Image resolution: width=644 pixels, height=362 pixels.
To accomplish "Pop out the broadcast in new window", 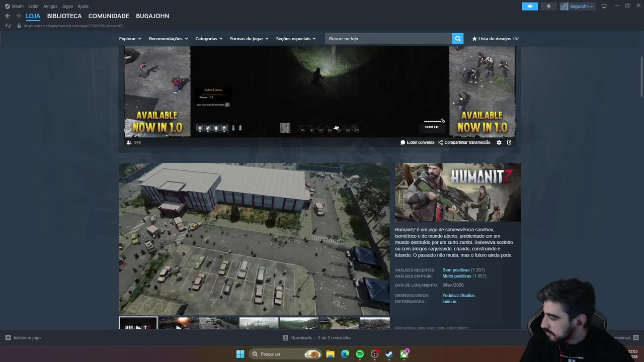I will tap(509, 142).
